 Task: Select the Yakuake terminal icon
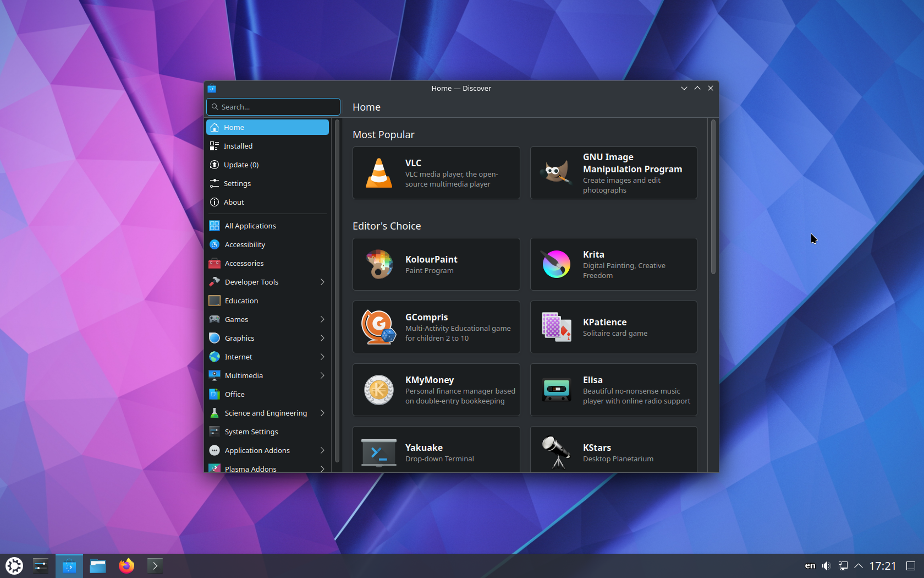[x=379, y=452]
